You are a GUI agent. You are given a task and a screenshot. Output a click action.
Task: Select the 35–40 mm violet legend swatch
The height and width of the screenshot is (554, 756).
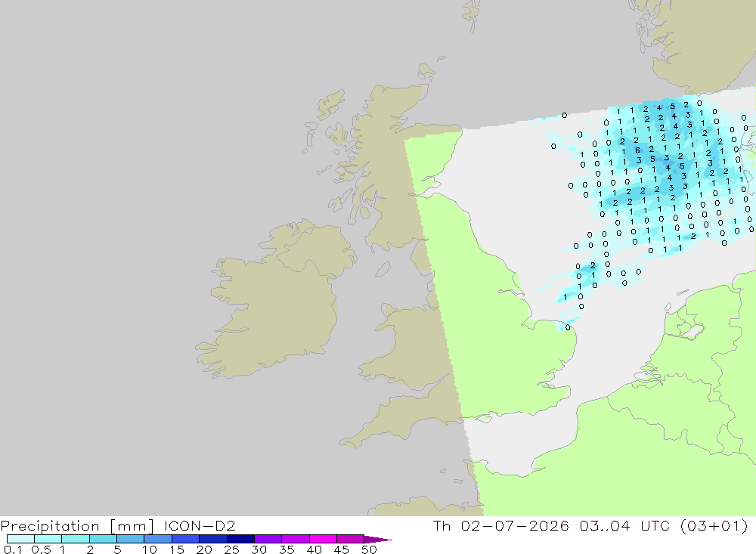point(296,539)
